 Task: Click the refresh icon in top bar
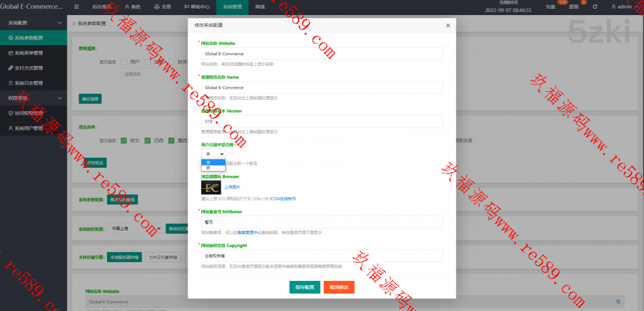click(x=595, y=7)
